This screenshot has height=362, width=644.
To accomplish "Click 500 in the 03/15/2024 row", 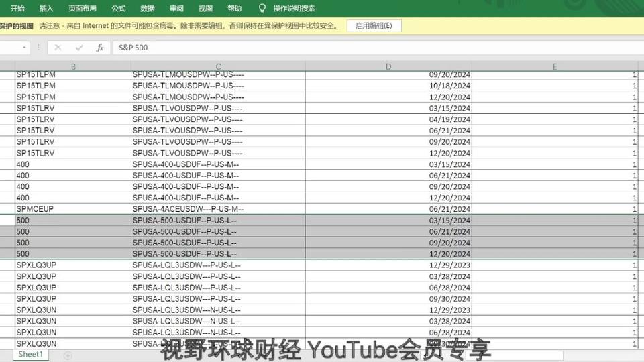I will [73, 220].
